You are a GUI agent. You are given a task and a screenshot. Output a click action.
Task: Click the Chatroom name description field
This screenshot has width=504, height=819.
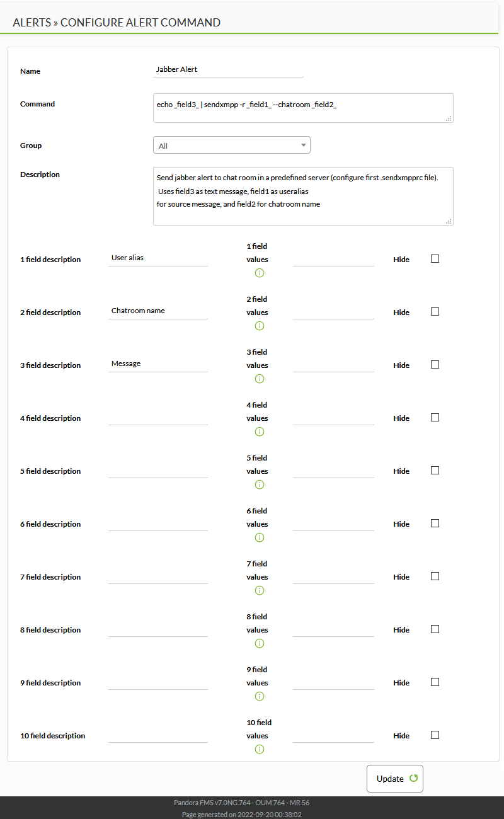pos(158,311)
